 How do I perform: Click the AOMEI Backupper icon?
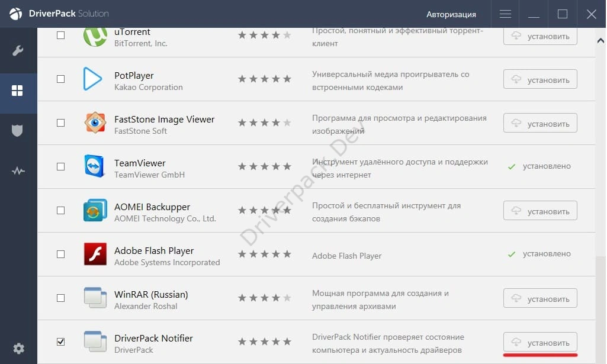[x=95, y=210]
